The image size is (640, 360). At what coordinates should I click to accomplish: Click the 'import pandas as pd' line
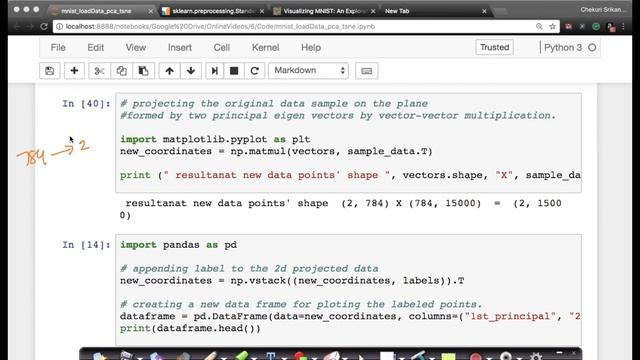click(x=178, y=245)
